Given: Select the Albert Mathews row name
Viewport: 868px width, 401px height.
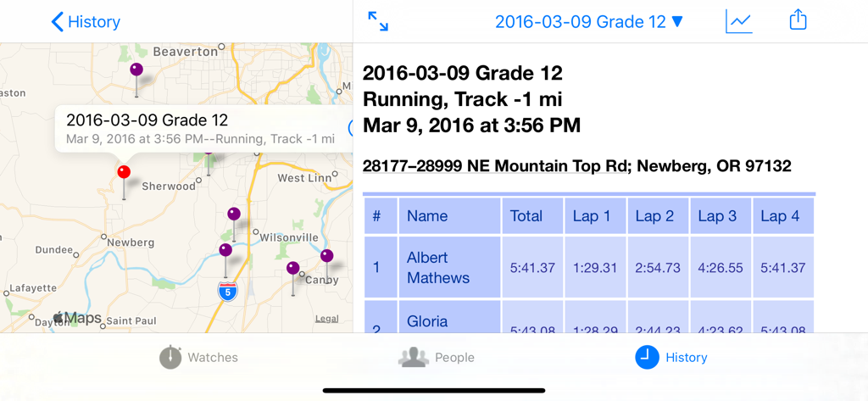Looking at the screenshot, I should [x=438, y=268].
